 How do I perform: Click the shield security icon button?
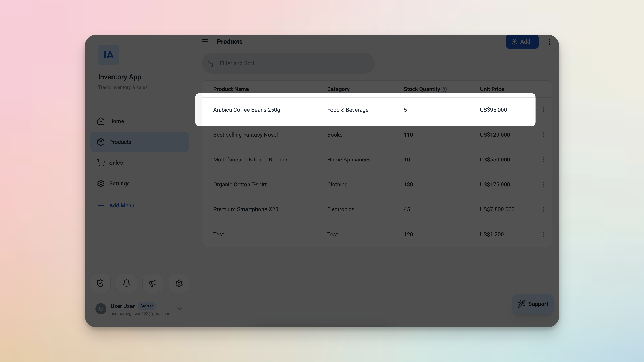(100, 283)
